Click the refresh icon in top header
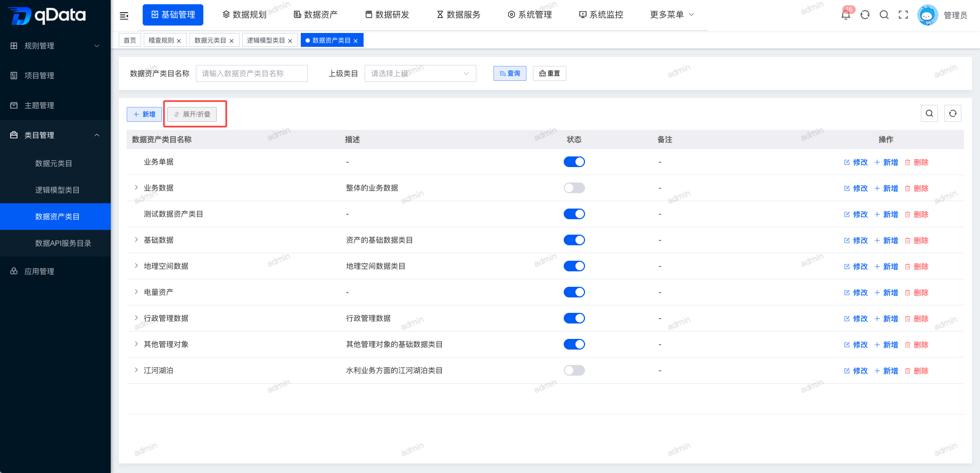 tap(865, 15)
